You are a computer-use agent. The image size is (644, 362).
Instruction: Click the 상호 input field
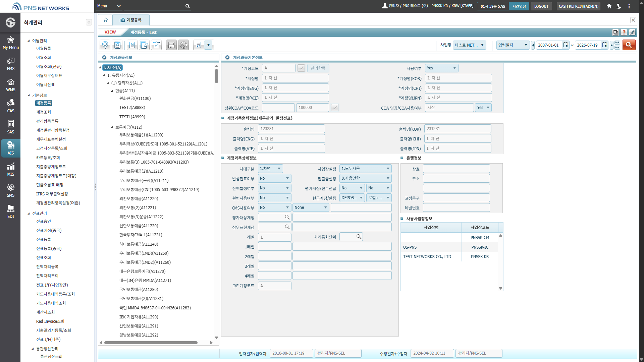point(456,169)
